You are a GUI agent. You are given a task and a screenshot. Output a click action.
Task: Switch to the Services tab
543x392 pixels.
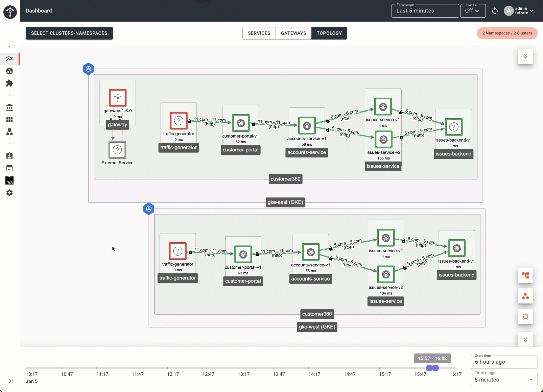pyautogui.click(x=259, y=33)
